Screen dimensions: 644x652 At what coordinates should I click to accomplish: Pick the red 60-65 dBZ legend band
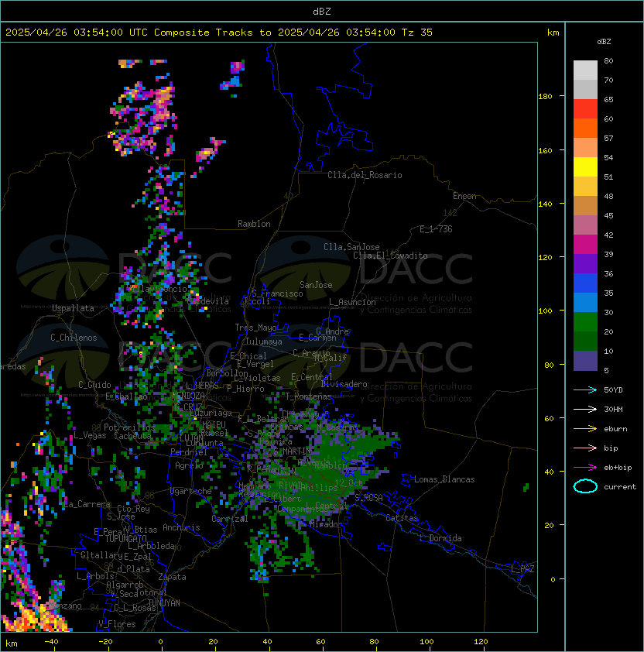585,109
